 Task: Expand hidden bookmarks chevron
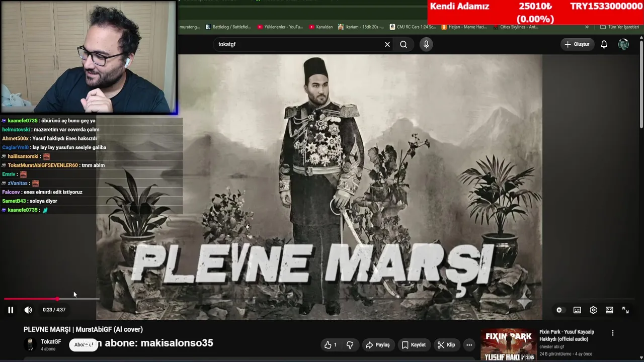(587, 27)
